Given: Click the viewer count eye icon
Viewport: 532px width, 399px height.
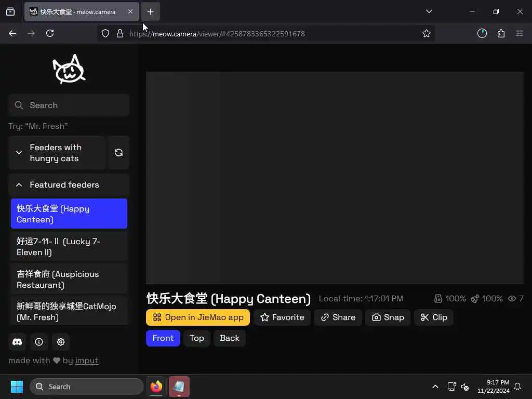Looking at the screenshot, I should tap(512, 299).
